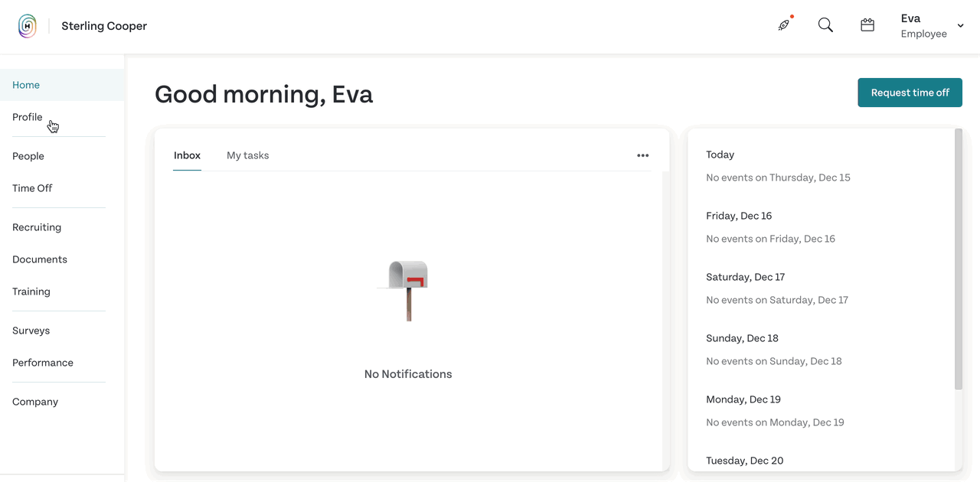This screenshot has height=482, width=980.
Task: Open Documents from the sidebar
Action: click(40, 259)
